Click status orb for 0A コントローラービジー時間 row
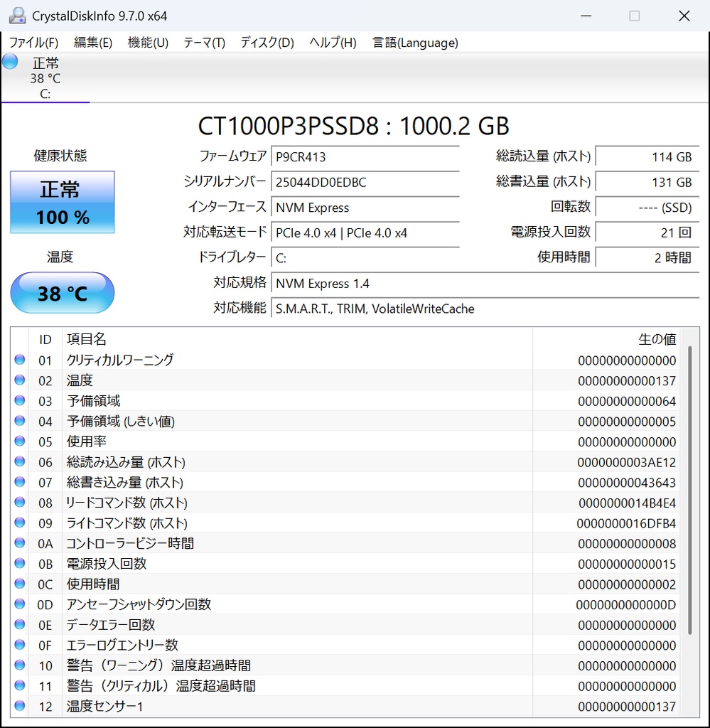The image size is (710, 728). 19,542
